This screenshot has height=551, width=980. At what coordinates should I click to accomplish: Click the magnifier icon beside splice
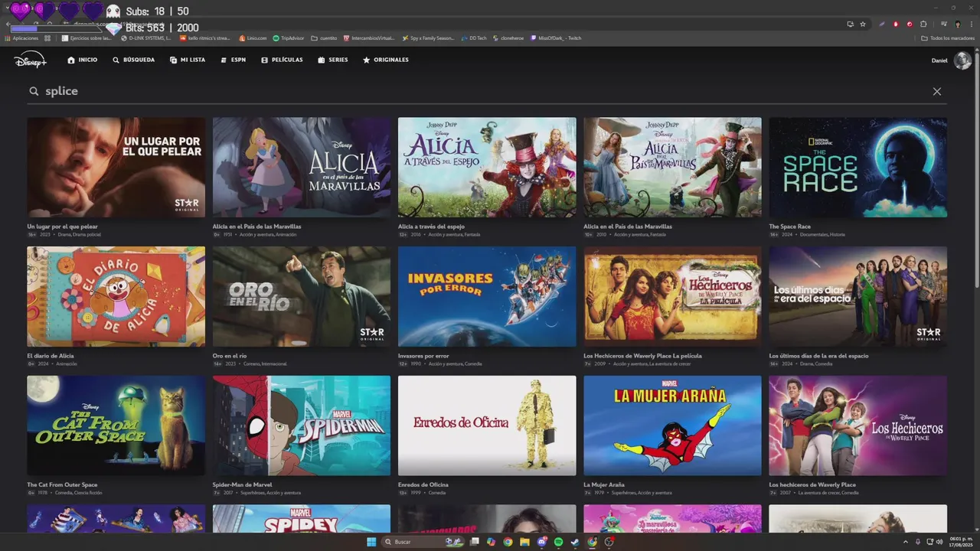34,91
